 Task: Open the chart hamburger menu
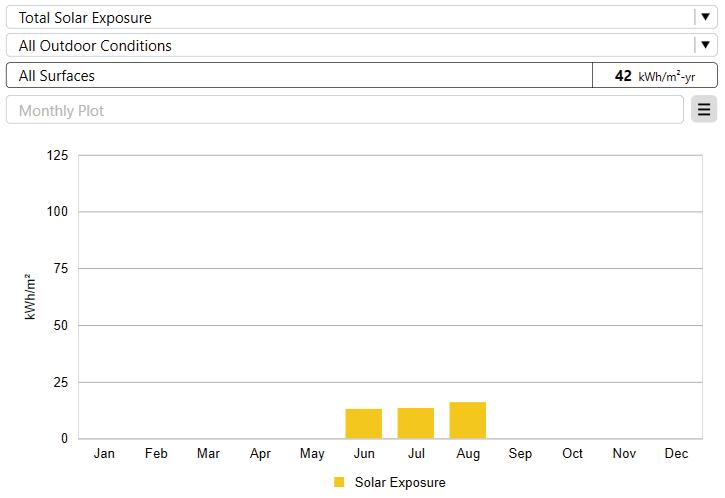tap(703, 110)
